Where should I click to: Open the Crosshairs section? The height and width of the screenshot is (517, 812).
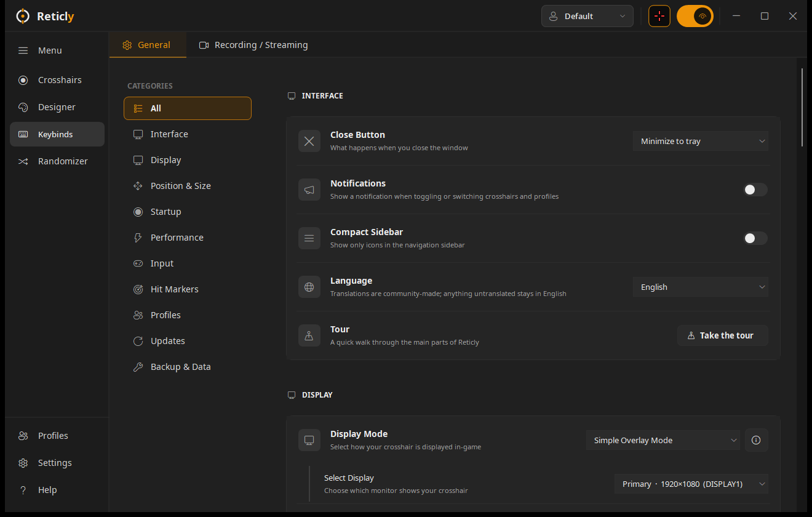(x=57, y=80)
